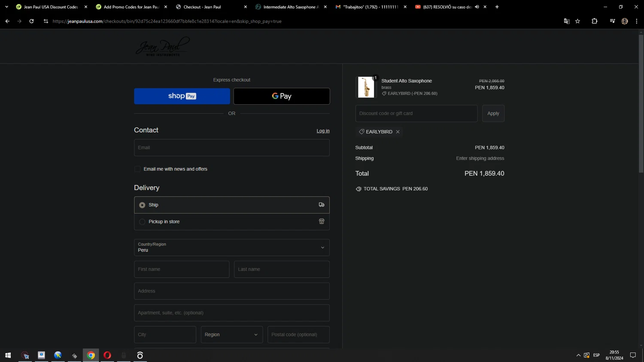This screenshot has height=362, width=644.
Task: Click the shipping truck icon in Ship row
Action: click(322, 205)
